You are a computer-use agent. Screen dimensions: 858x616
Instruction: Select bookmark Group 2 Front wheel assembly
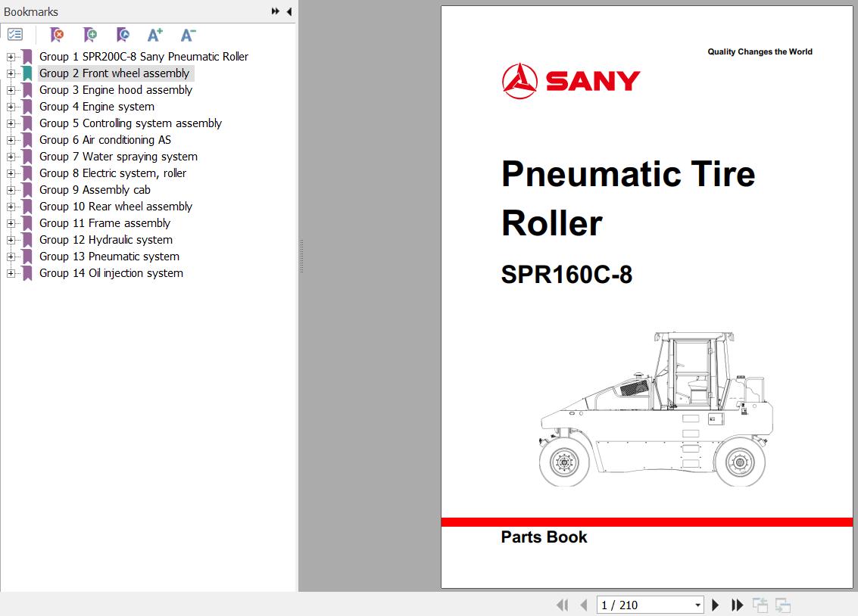(114, 73)
